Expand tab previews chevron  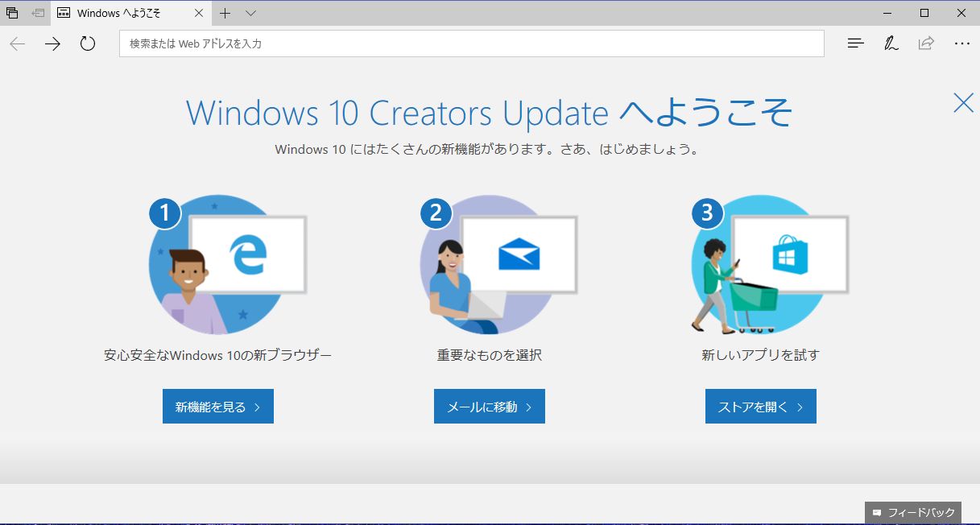pos(250,13)
